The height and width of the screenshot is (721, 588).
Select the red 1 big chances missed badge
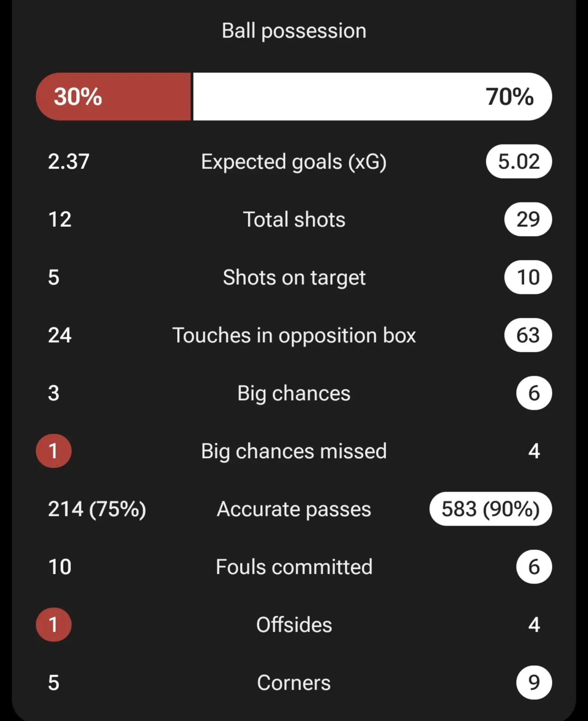click(54, 451)
